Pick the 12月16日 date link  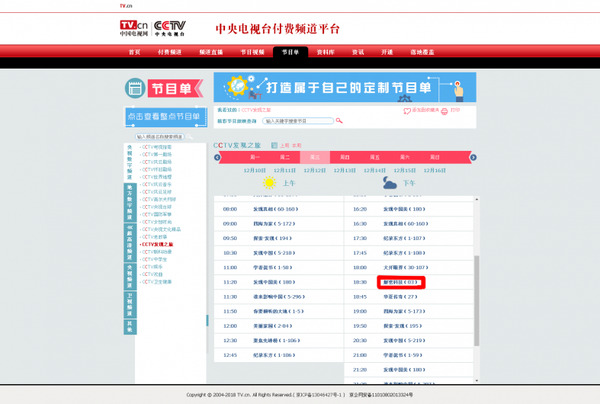point(435,170)
